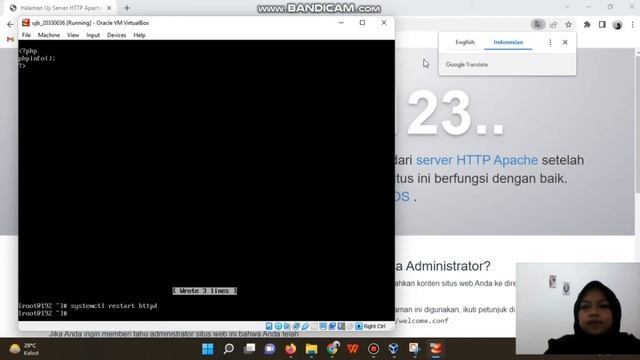Open VirtualBox Manager from the taskbar

[394, 349]
